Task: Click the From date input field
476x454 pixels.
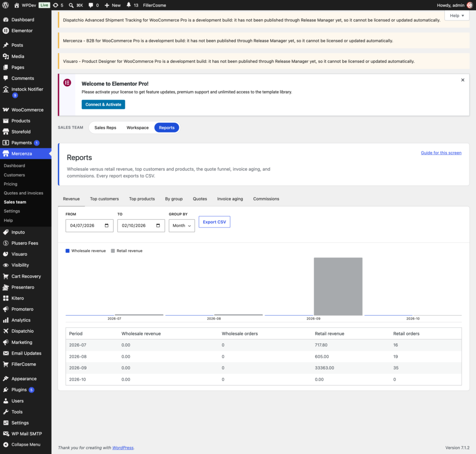Action: pyautogui.click(x=89, y=226)
